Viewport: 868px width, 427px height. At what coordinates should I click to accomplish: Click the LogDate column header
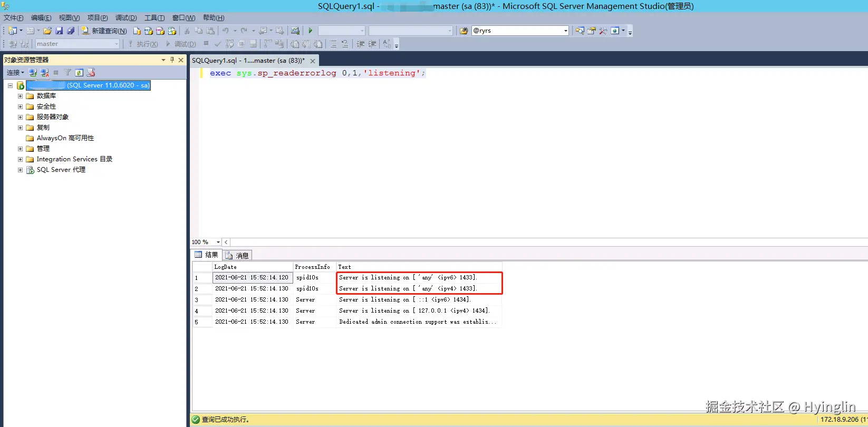coord(253,267)
